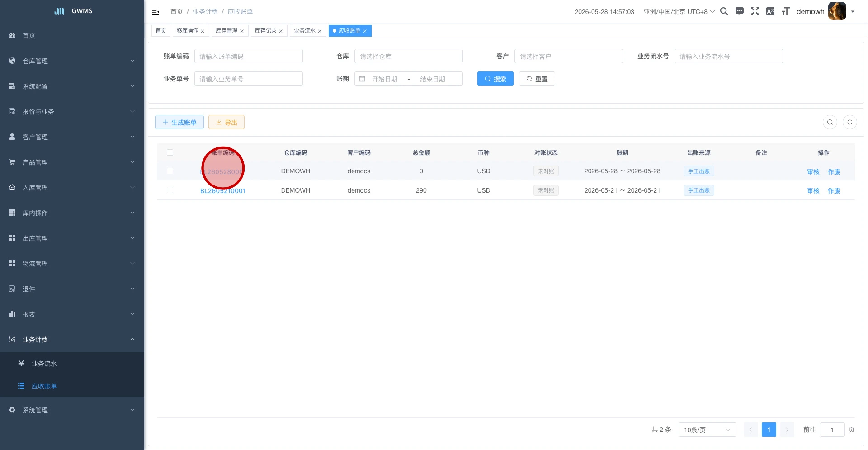Viewport: 868px width, 450px height.
Task: Click the 产品管理 cart icon
Action: tap(12, 162)
